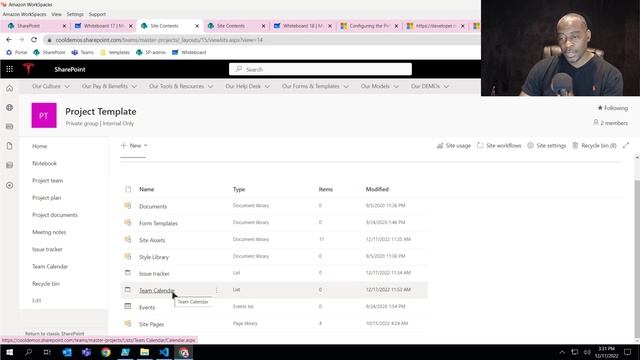Click Team Calendar row ellipsis menu
Screen dimensions: 640x360
tap(217, 290)
